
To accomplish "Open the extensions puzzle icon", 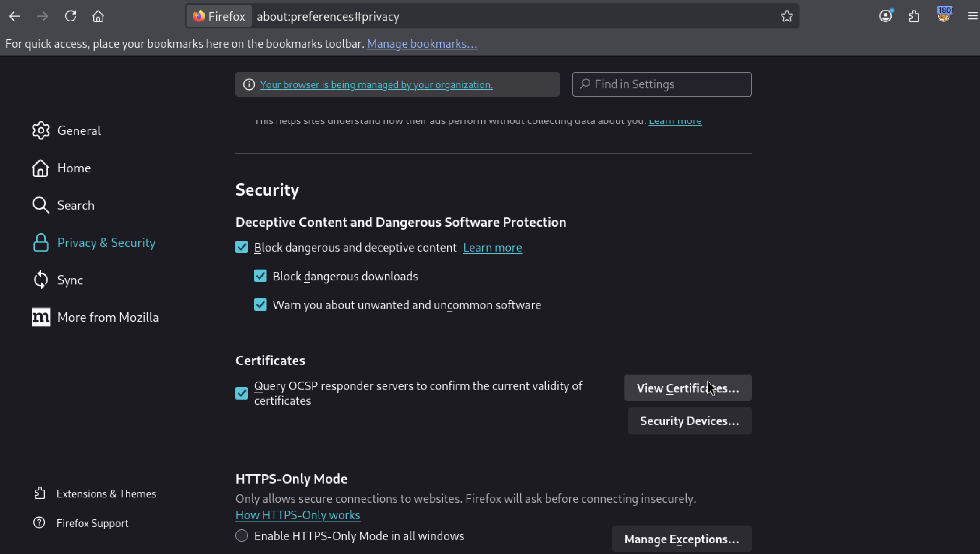I will coord(914,16).
